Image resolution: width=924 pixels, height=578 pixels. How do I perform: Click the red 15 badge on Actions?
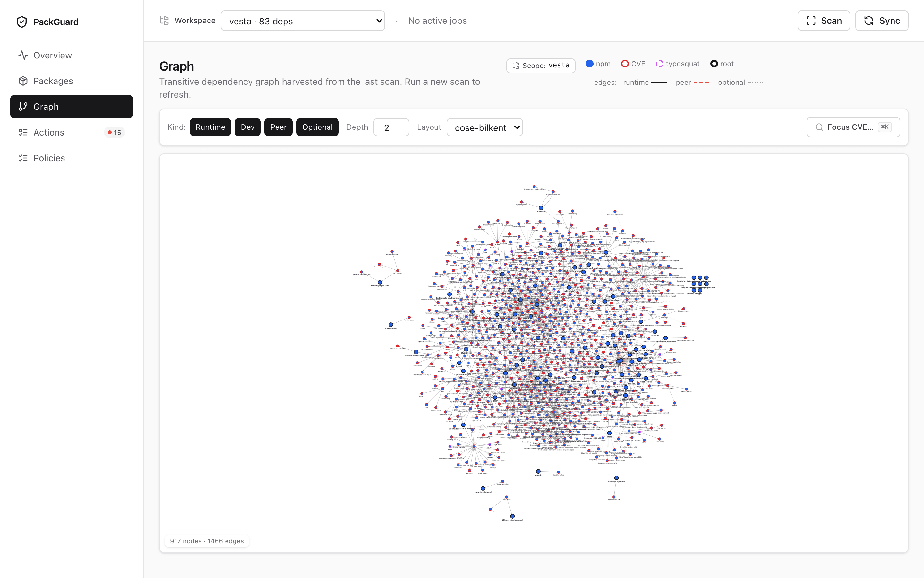(114, 133)
